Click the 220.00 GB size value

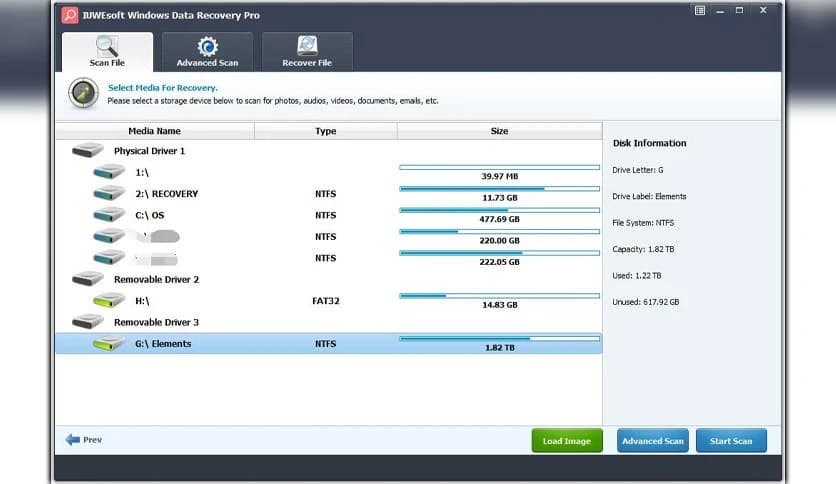(500, 240)
